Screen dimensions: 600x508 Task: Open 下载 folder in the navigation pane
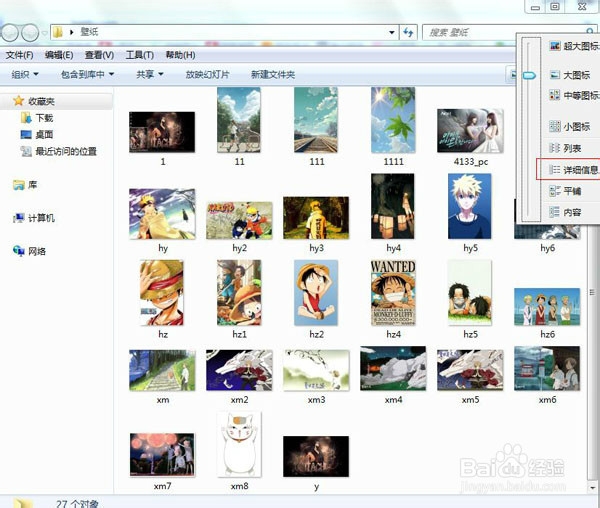point(37,118)
